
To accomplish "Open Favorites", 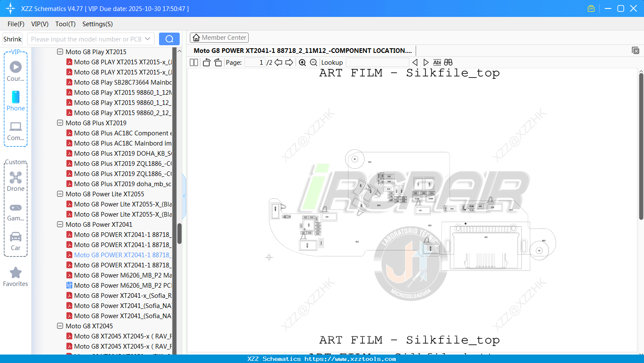I will (x=16, y=277).
